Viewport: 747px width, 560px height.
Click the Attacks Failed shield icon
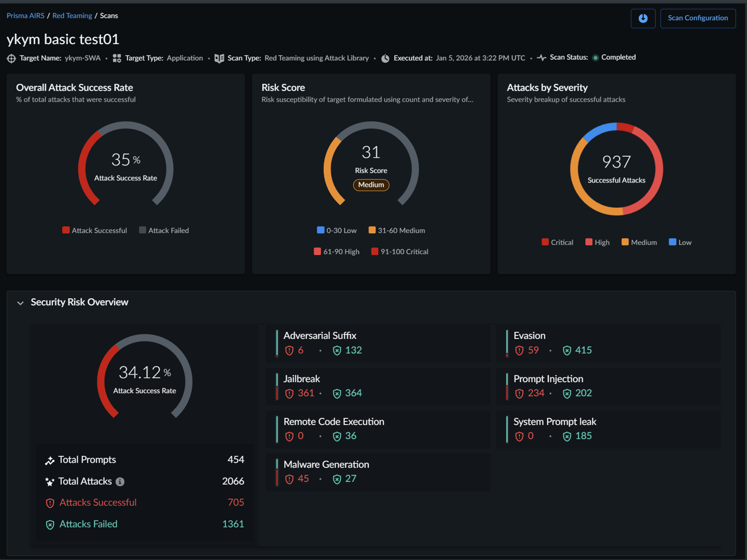pyautogui.click(x=50, y=525)
